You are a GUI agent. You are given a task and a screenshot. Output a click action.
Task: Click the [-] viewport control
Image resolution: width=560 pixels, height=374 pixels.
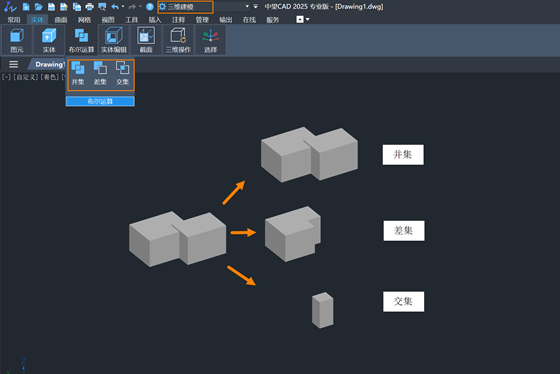click(x=6, y=77)
